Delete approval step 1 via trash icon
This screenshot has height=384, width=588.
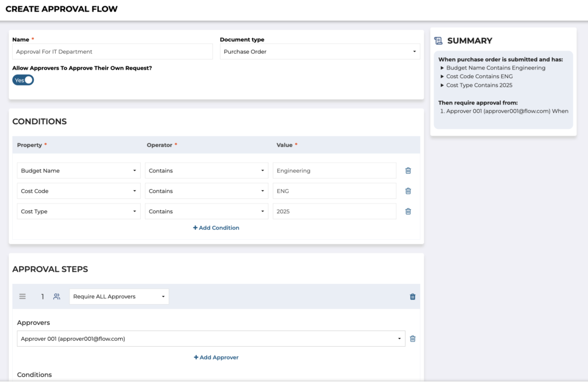point(412,297)
